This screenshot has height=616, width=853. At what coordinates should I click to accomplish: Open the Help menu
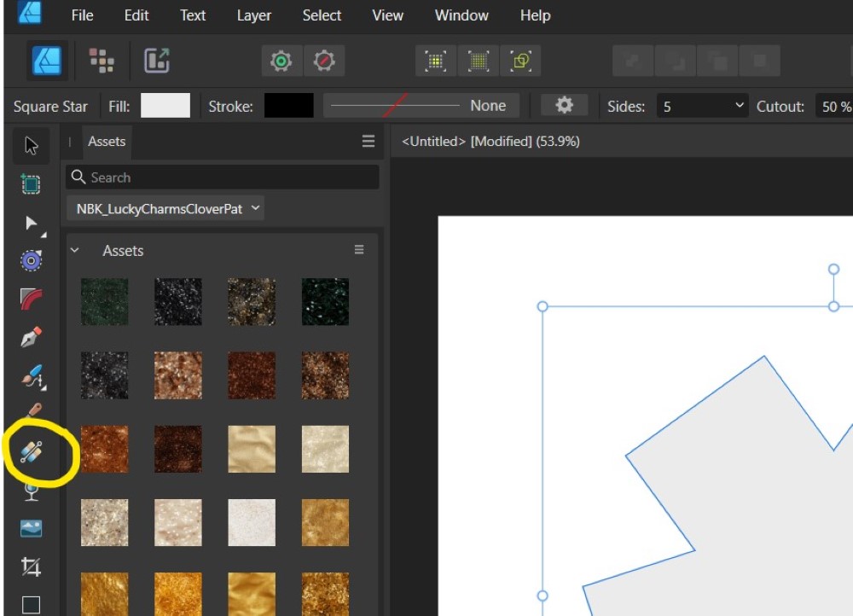point(536,15)
